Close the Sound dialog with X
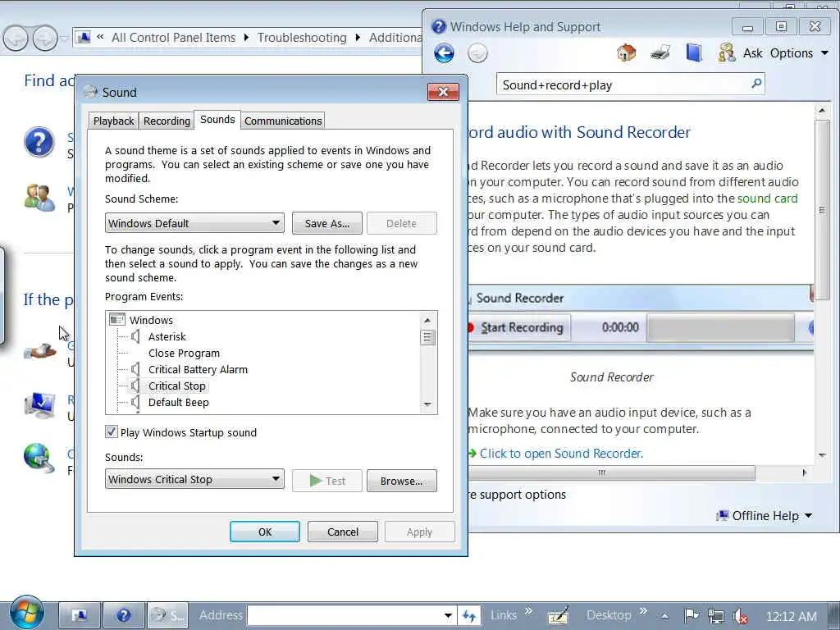 (x=443, y=92)
